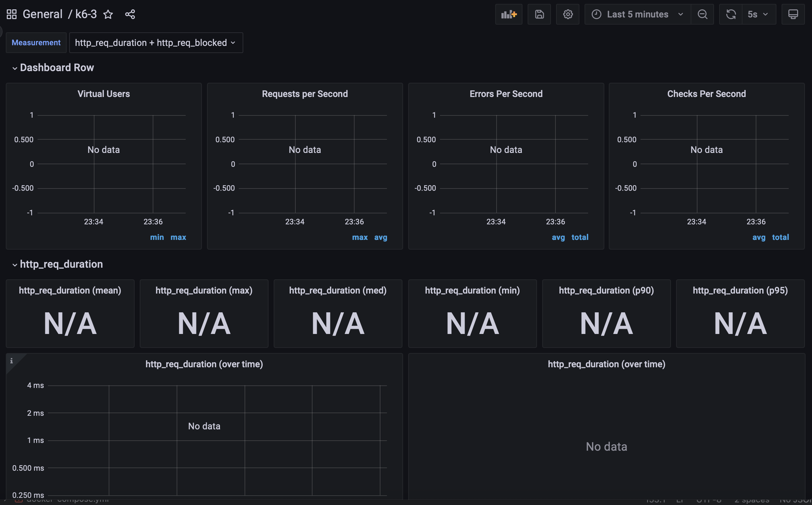Open the Last 5 minutes time picker
812x505 pixels.
(637, 14)
